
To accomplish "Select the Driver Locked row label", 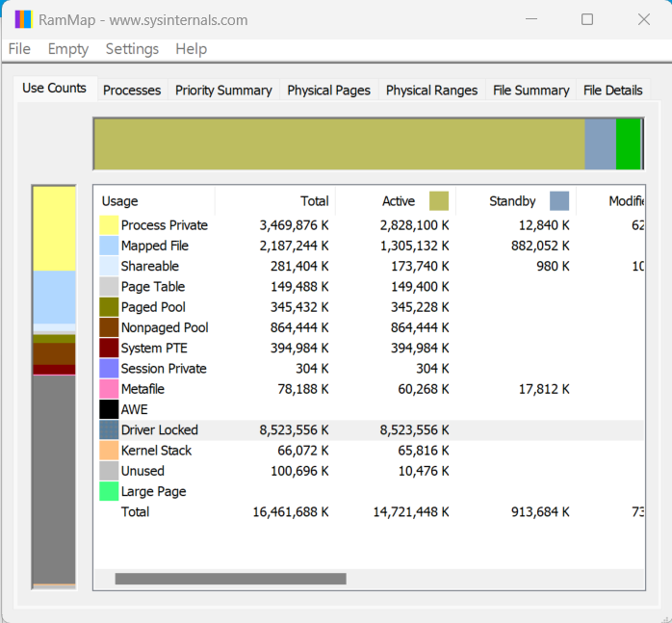I will pos(160,429).
